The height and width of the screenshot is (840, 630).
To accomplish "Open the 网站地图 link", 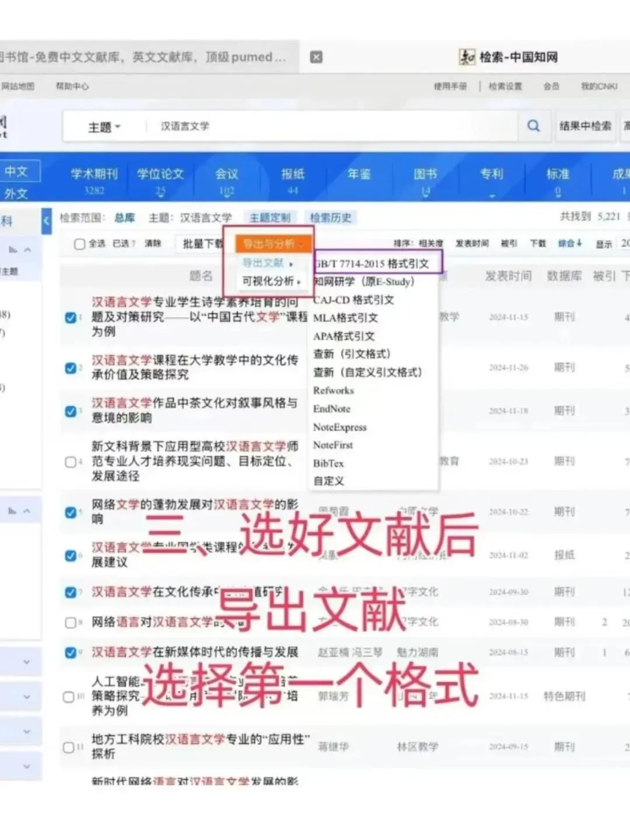I will click(17, 86).
